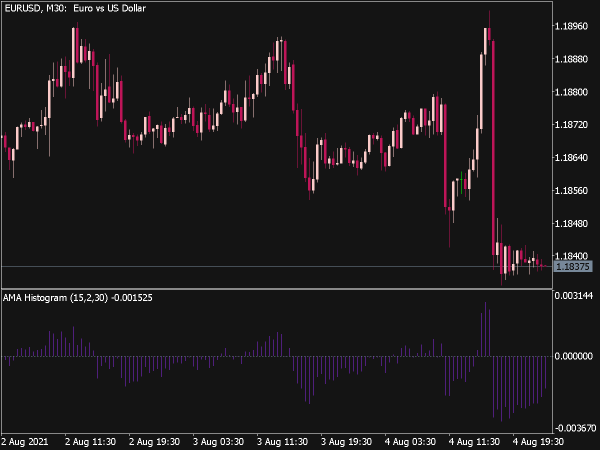Click the 4 Aug 19:30 time label
The height and width of the screenshot is (450, 600).
click(538, 442)
